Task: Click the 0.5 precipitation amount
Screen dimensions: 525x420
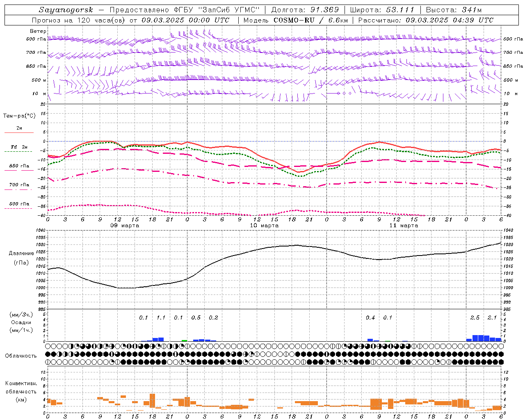Action: 196,317
